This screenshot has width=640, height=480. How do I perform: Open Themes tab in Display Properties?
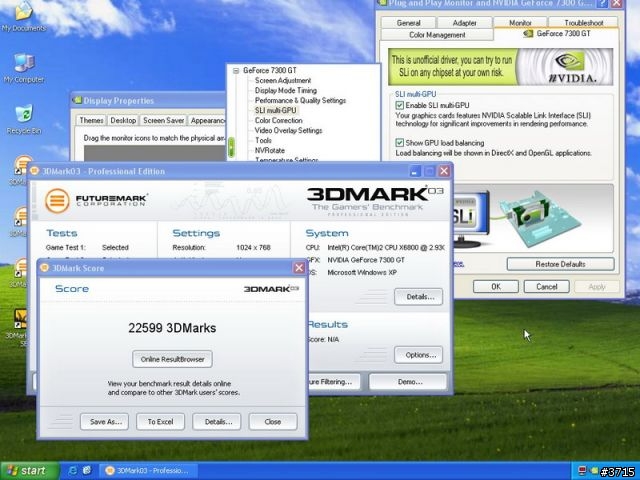point(91,120)
